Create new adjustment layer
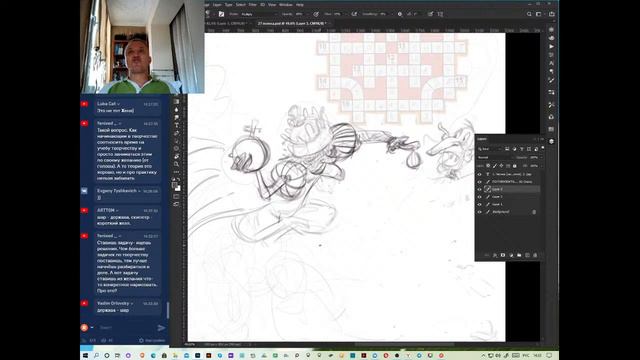The width and height of the screenshot is (640, 360). tap(511, 255)
